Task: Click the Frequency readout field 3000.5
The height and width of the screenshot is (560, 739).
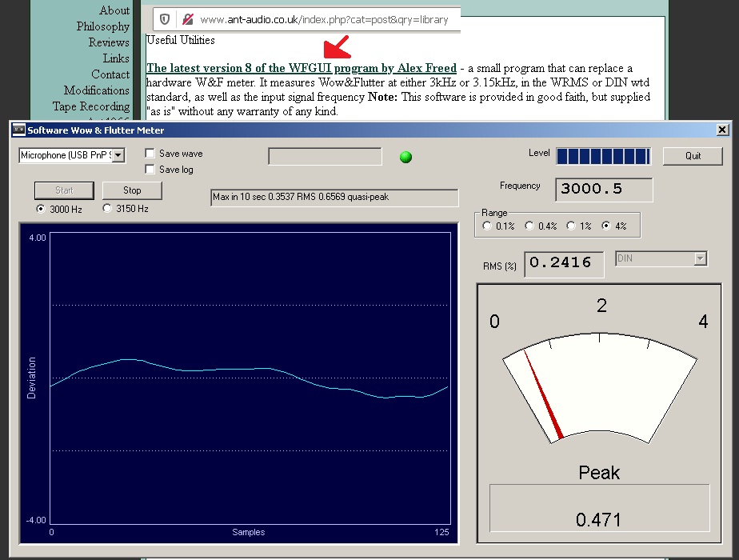Action: 604,190
